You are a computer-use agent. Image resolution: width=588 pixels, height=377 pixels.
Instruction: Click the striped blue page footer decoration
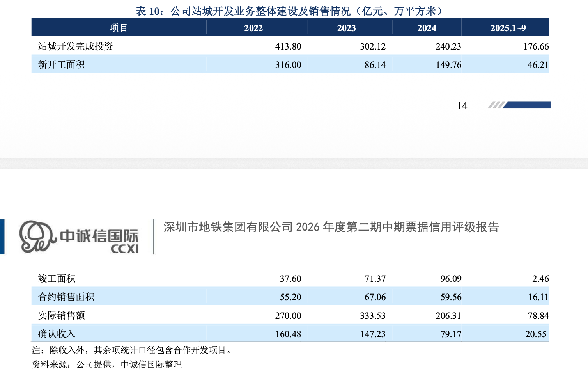[x=519, y=105]
